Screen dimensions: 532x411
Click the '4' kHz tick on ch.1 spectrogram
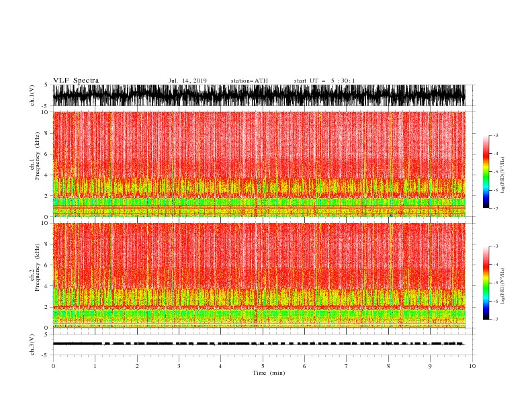tap(46, 175)
